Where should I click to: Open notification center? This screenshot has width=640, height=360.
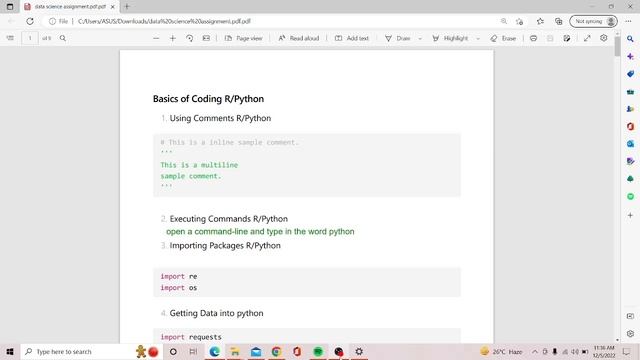(627, 351)
